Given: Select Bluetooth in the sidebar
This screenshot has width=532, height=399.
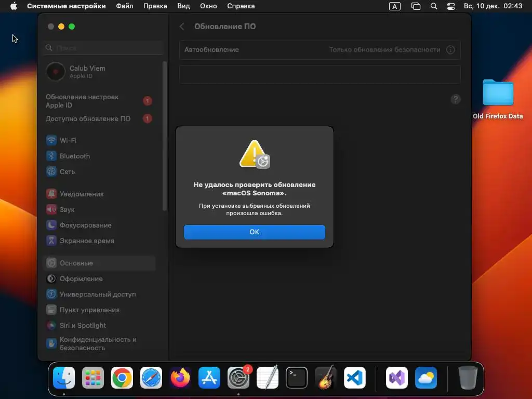Looking at the screenshot, I should coord(99,156).
